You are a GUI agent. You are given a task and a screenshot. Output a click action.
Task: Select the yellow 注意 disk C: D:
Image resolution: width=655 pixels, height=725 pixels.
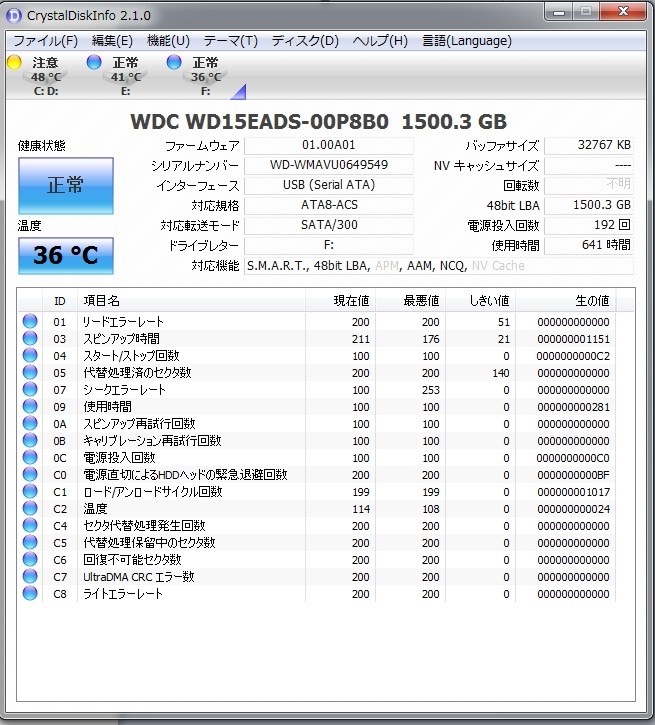[38, 75]
